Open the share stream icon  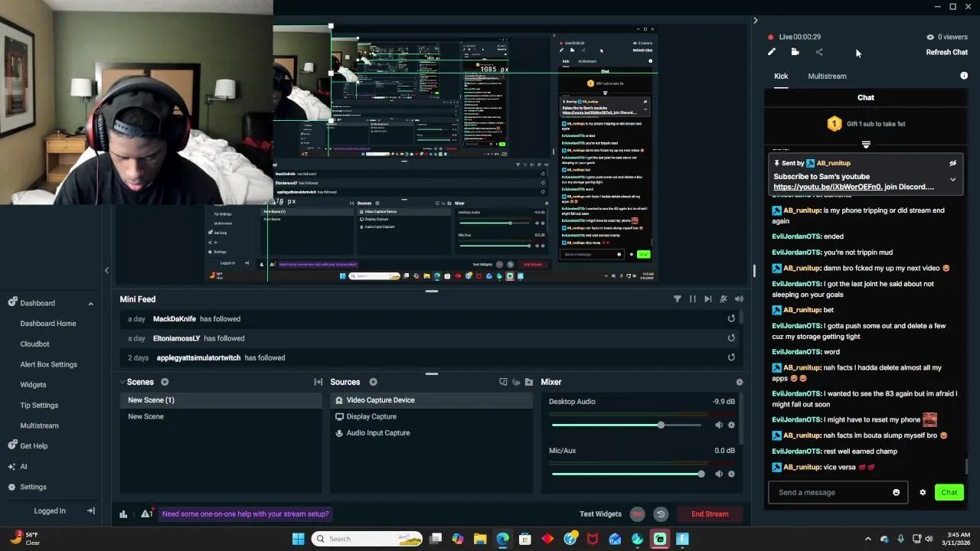[x=819, y=52]
